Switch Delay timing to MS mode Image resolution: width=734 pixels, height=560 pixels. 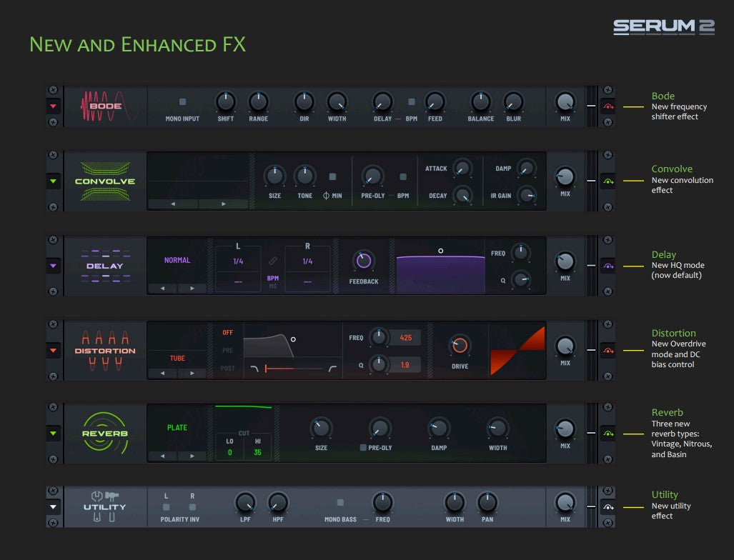coord(273,286)
